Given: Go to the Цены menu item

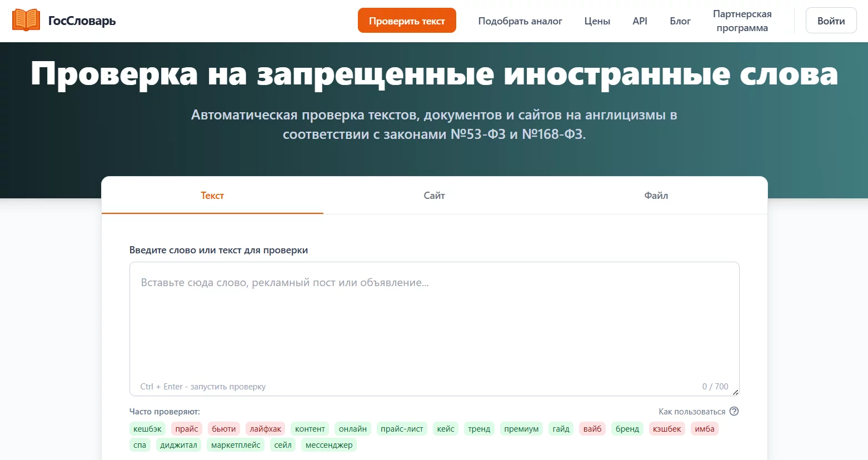Looking at the screenshot, I should [597, 21].
